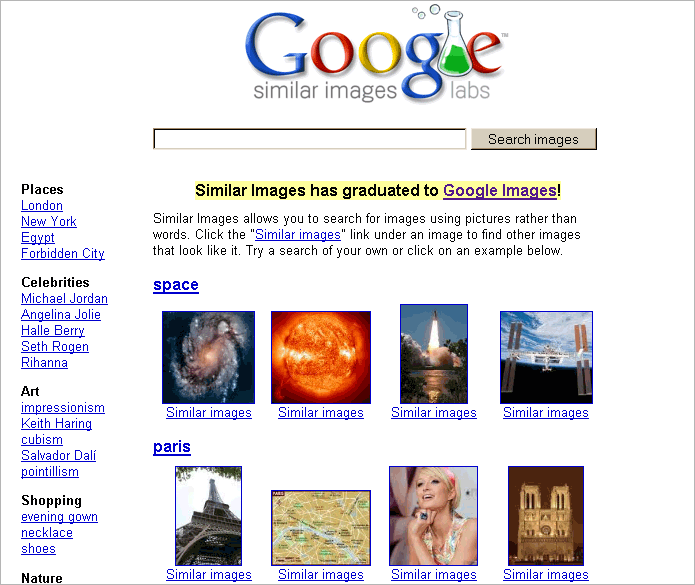This screenshot has width=695, height=585.
Task: Open the London link under Places
Action: click(42, 206)
